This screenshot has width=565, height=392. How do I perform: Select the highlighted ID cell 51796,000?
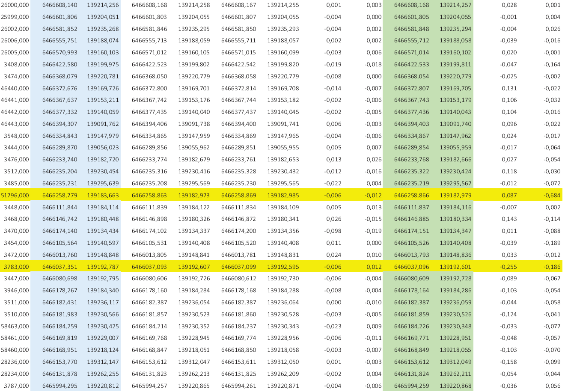tap(15, 196)
